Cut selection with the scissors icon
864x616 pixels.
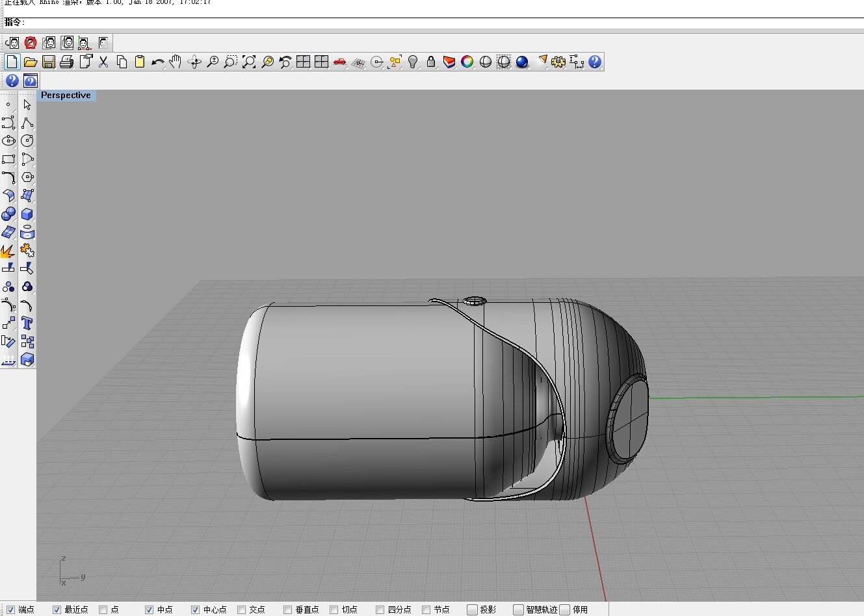tap(103, 62)
